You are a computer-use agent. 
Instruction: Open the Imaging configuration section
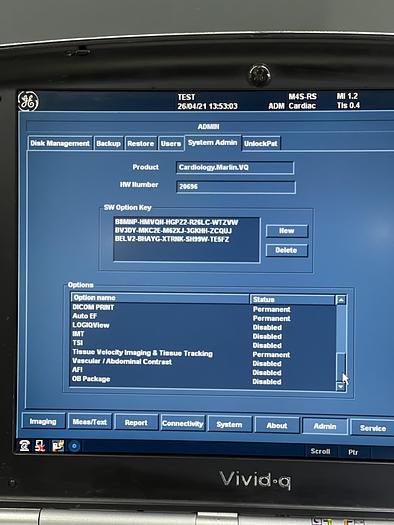tap(44, 421)
